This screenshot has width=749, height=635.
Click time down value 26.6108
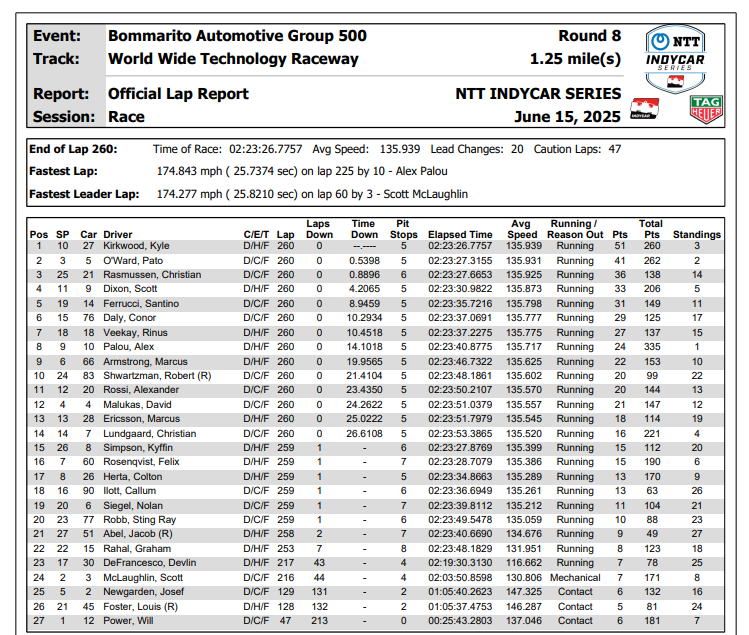tap(364, 434)
